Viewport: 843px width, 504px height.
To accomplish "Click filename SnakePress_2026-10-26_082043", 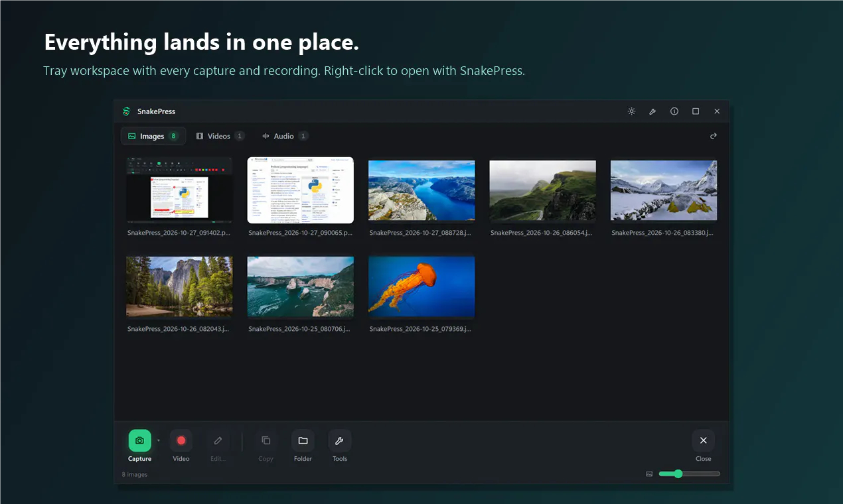I will [x=179, y=329].
